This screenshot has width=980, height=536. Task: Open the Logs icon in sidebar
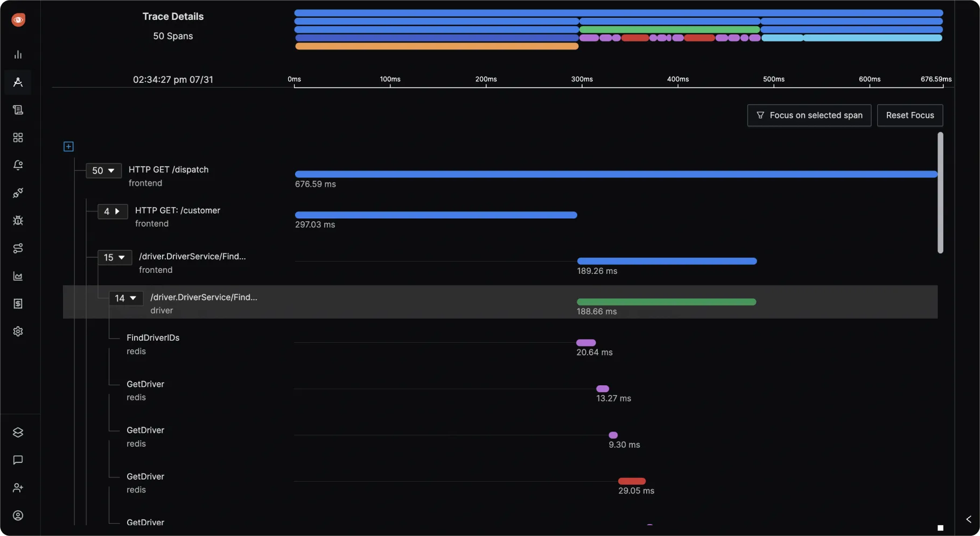coord(18,110)
